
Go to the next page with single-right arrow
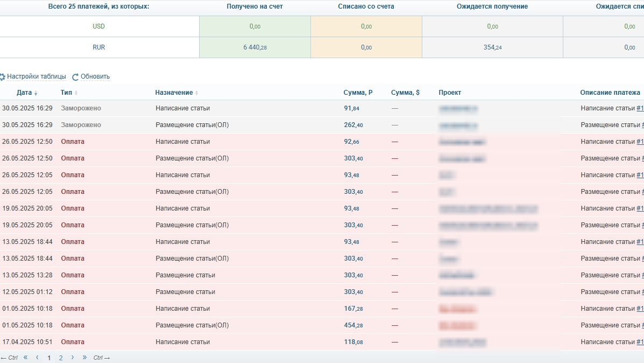point(73,357)
